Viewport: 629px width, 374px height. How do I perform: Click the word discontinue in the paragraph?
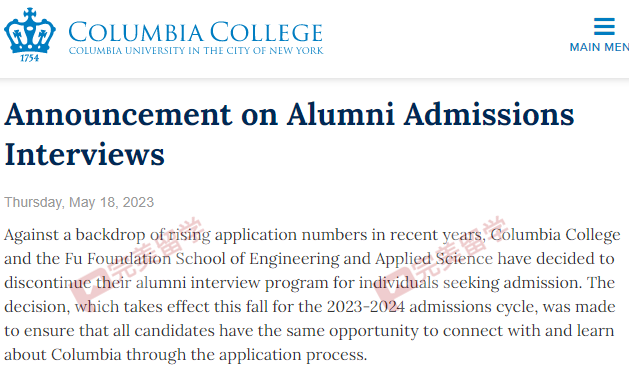tap(48, 283)
